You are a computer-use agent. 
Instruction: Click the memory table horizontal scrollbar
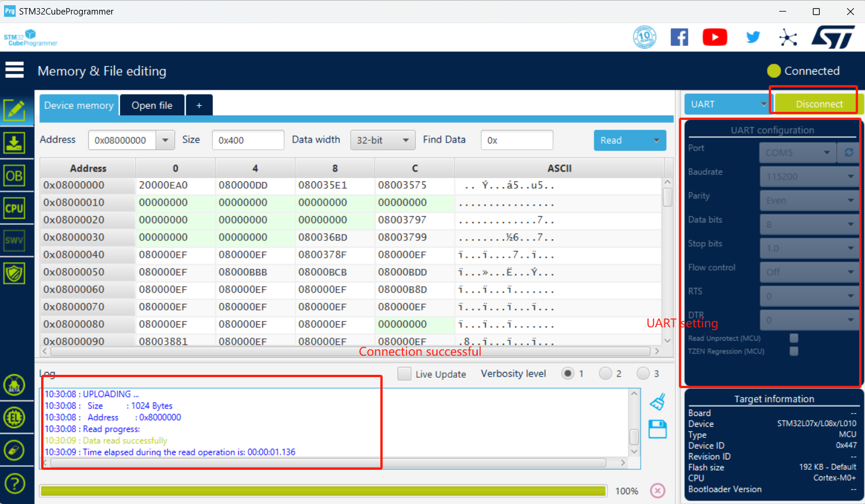pyautogui.click(x=351, y=351)
